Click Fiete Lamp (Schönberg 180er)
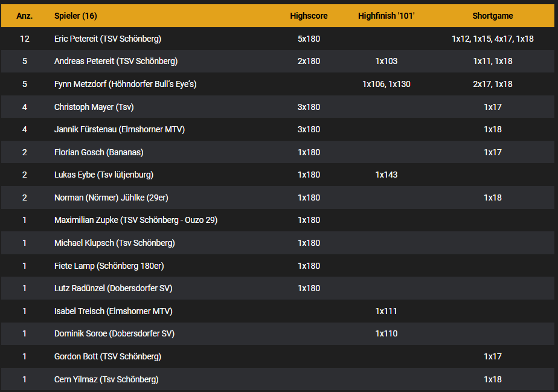This screenshot has height=392, width=558. coord(109,266)
